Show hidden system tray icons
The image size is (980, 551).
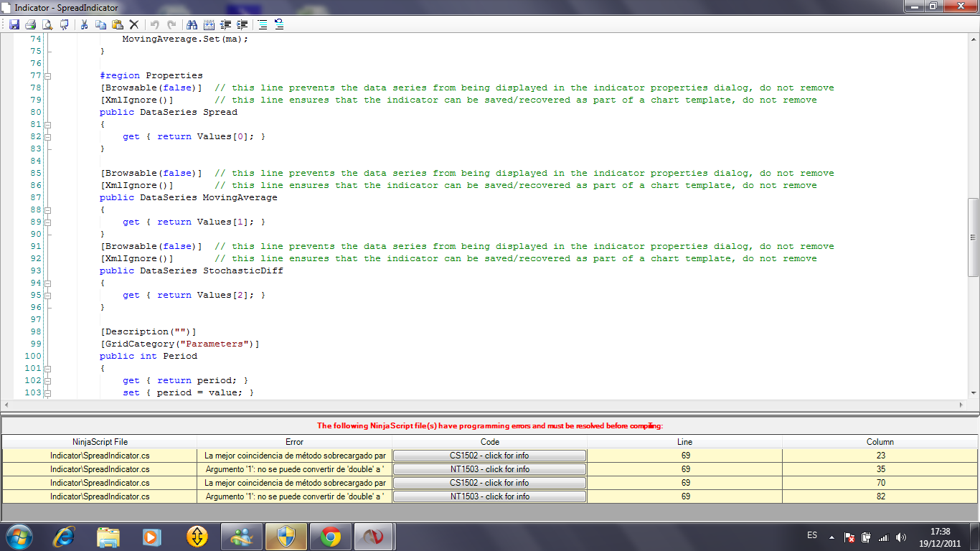(832, 537)
